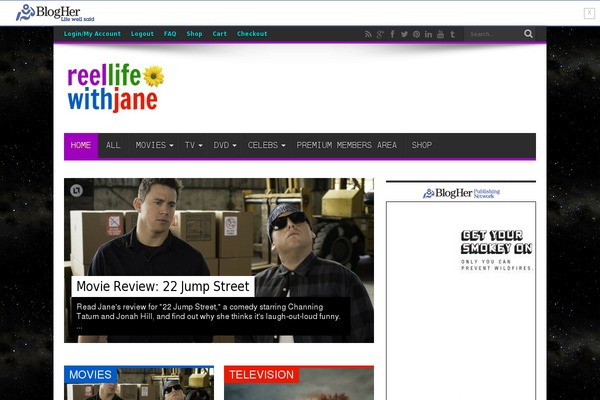Open PREMIUM MEMBERS AREA menu item
Image resolution: width=600 pixels, height=400 pixels.
(x=347, y=145)
